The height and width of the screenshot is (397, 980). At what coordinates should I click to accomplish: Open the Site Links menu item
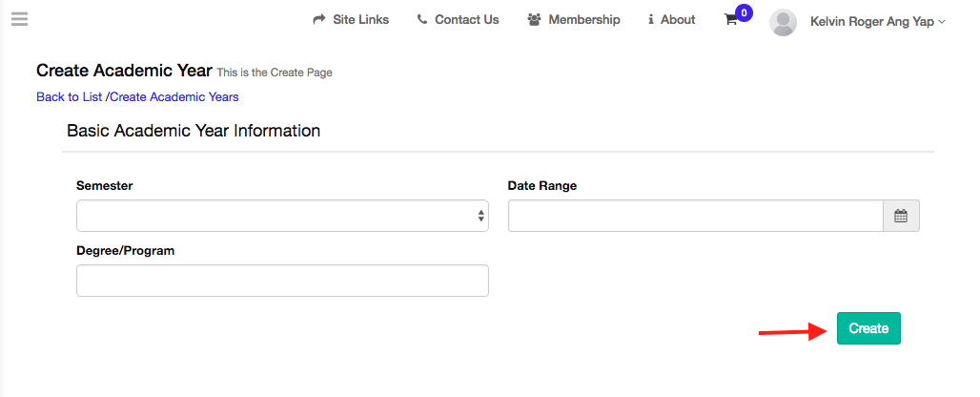[x=360, y=20]
